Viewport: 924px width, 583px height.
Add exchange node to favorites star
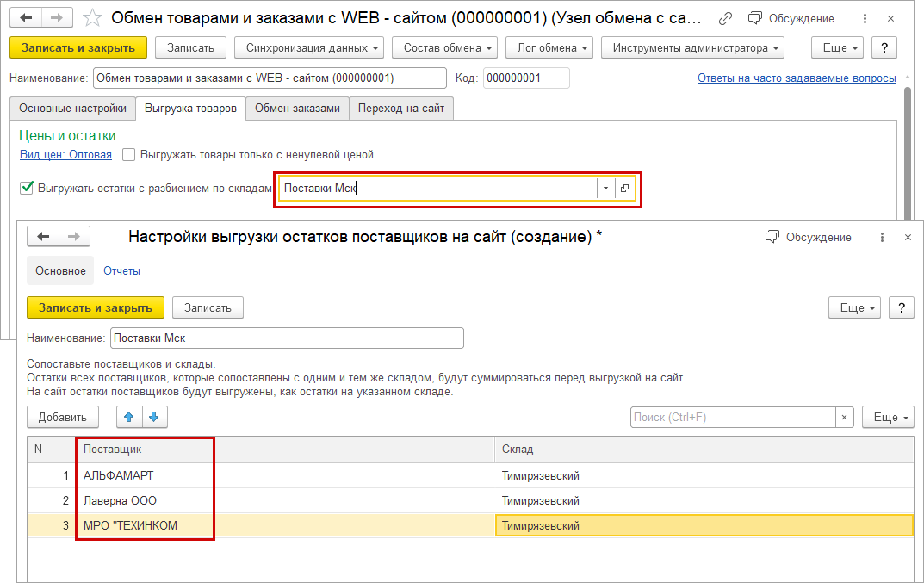tap(92, 18)
